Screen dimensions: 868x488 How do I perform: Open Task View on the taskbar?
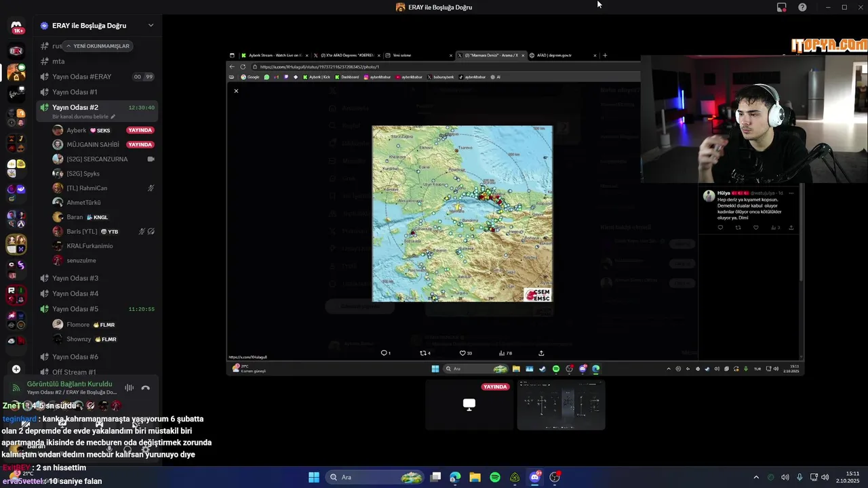point(435,477)
